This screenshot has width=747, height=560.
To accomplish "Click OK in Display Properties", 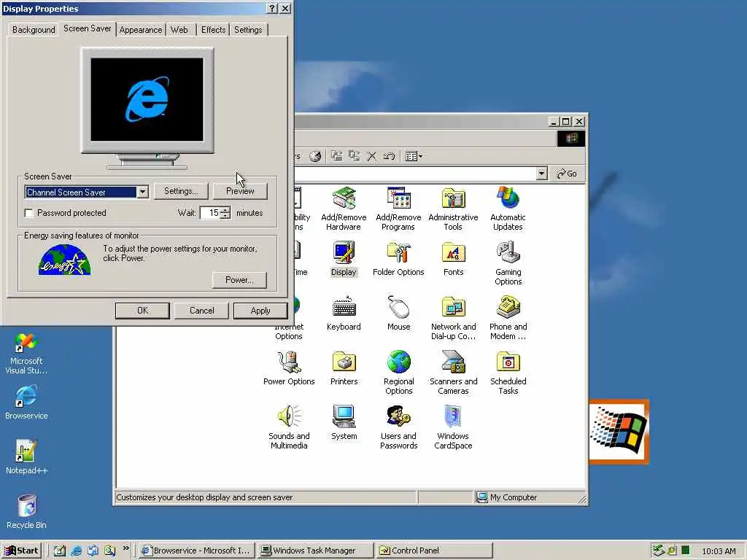I will pyautogui.click(x=142, y=311).
